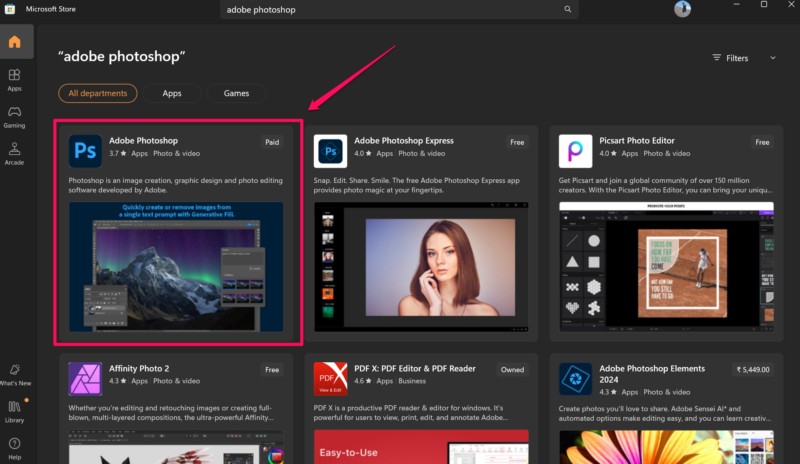Click the search magnifier icon
The image size is (800, 464).
[568, 9]
